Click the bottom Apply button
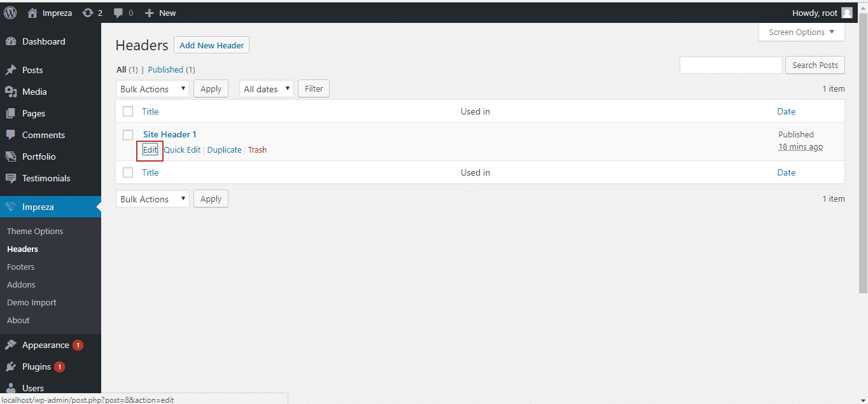Screen dimensions: 868x404 (211, 199)
